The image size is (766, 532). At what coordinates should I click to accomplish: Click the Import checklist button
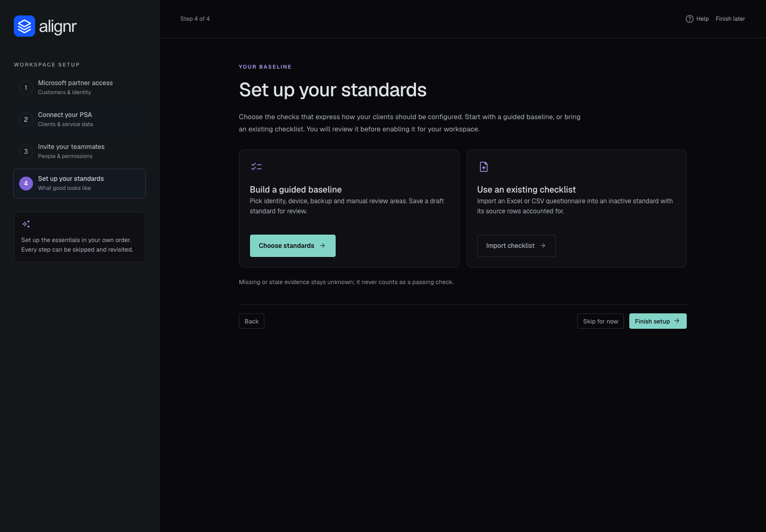click(x=517, y=246)
